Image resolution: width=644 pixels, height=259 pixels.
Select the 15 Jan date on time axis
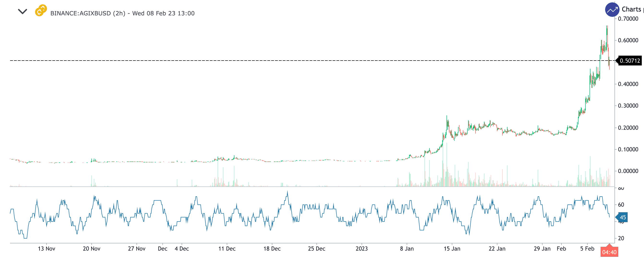point(452,248)
